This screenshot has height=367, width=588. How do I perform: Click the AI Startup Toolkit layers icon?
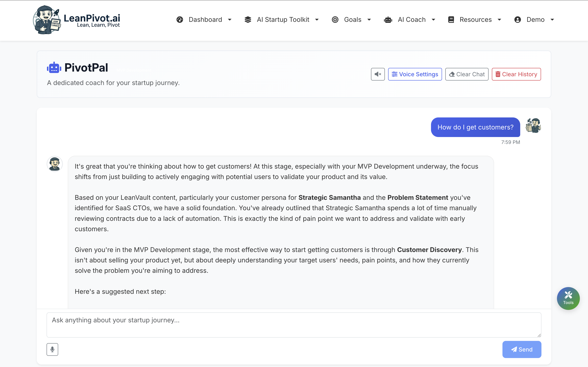[248, 19]
